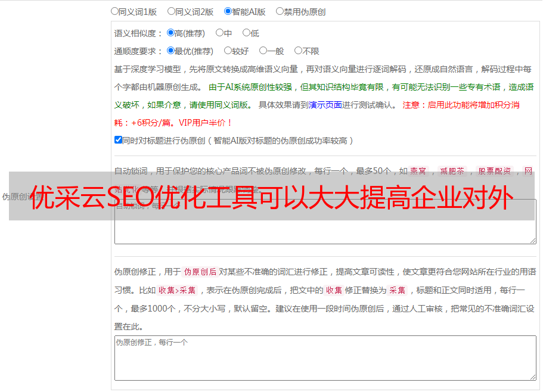Grab the 自动锁词 textarea resize handle
This screenshot has height=392, width=543.
[533, 241]
